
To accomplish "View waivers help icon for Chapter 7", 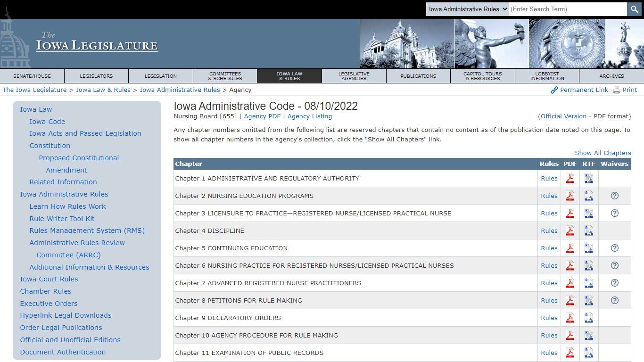I will [x=614, y=283].
